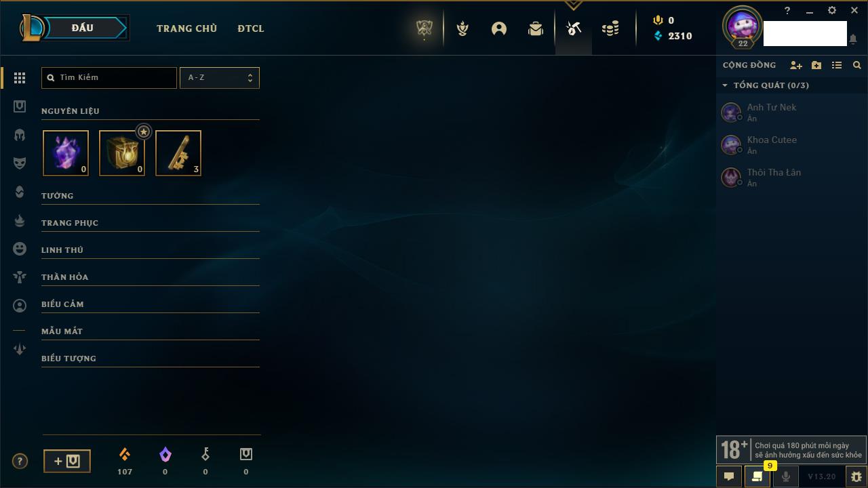This screenshot has height=488, width=868.
Task: Open the missions icon with badge 9
Action: (x=757, y=476)
